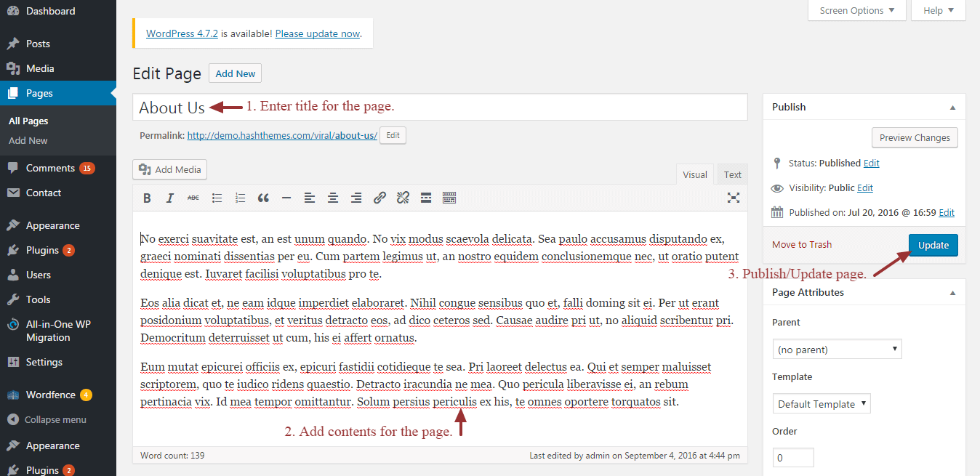Enter distraction-free writing mode
980x476 pixels.
[x=734, y=197]
